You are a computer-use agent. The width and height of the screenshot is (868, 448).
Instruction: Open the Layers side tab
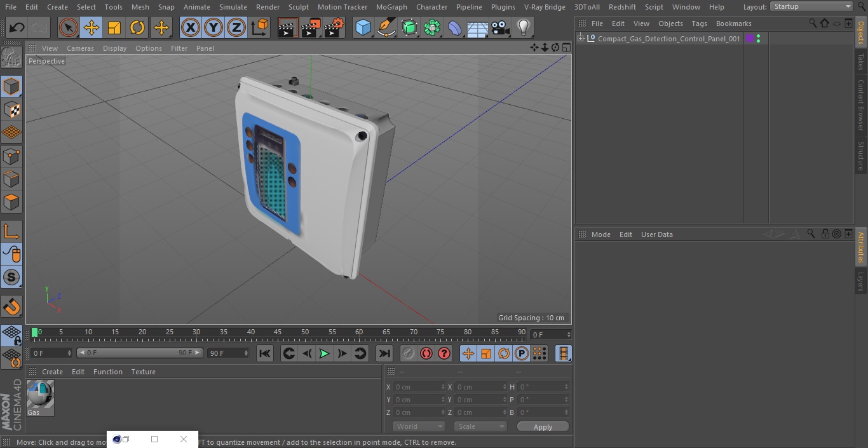pos(861,282)
